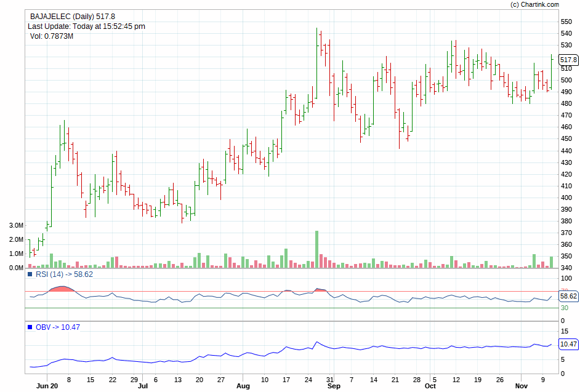
Task: Click the 1.0M volume axis label
Action: point(16,254)
